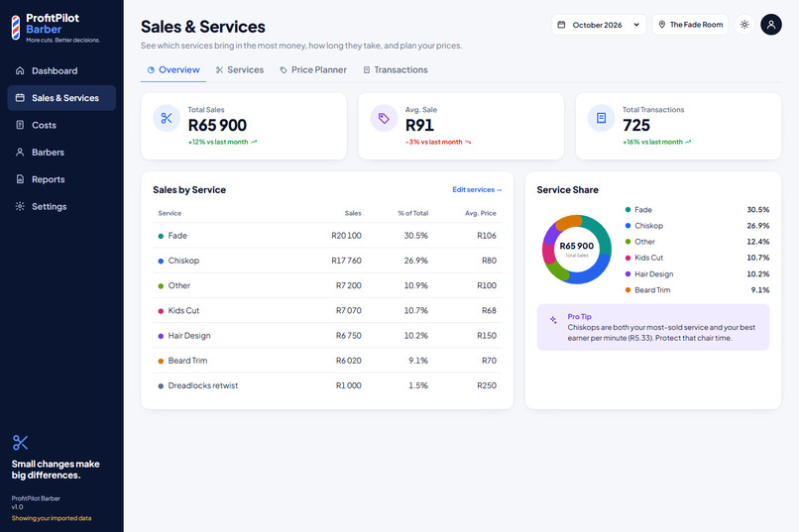This screenshot has height=532, width=799.
Task: Open Settings from the sidebar
Action: pos(61,206)
